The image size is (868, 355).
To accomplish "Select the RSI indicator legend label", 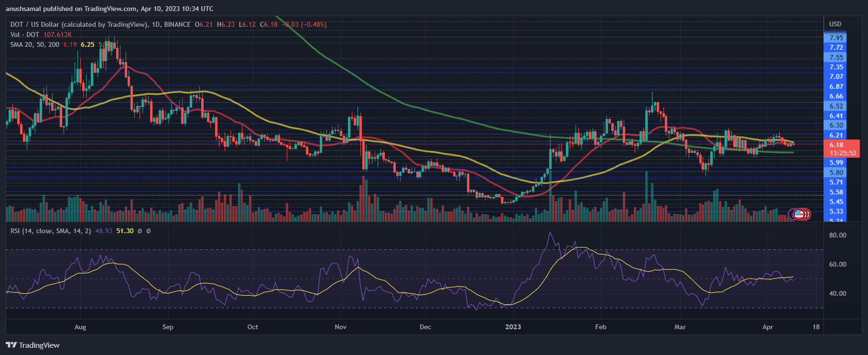I will (x=51, y=231).
